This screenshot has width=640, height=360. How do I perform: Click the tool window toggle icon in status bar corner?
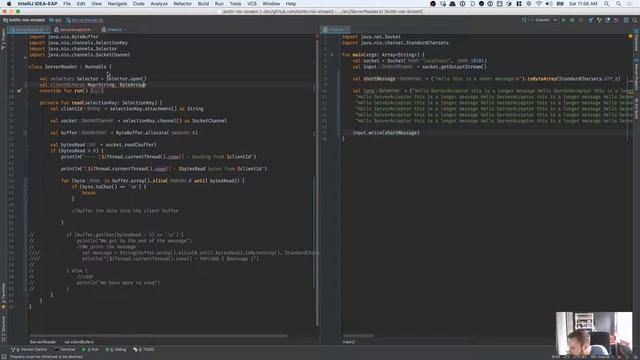[4, 357]
